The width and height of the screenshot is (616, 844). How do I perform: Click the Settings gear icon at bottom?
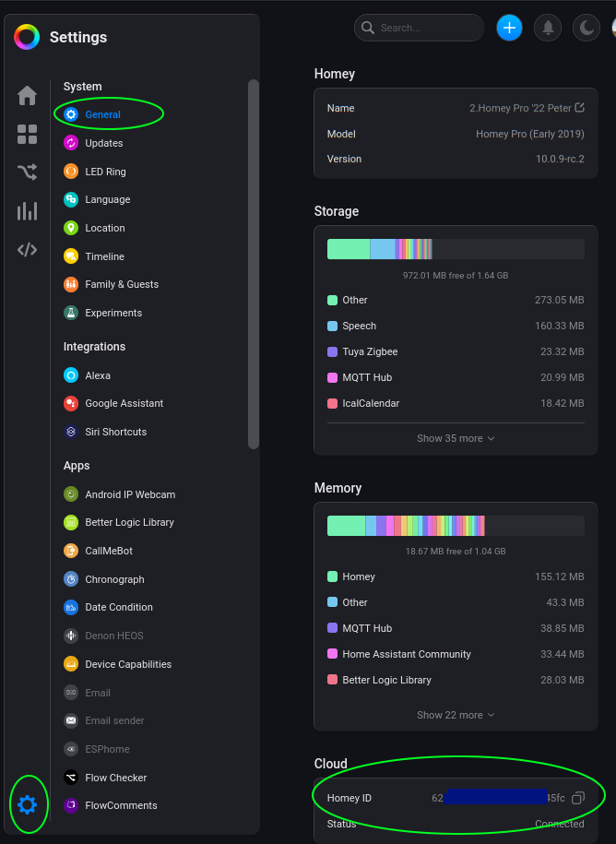point(27,804)
